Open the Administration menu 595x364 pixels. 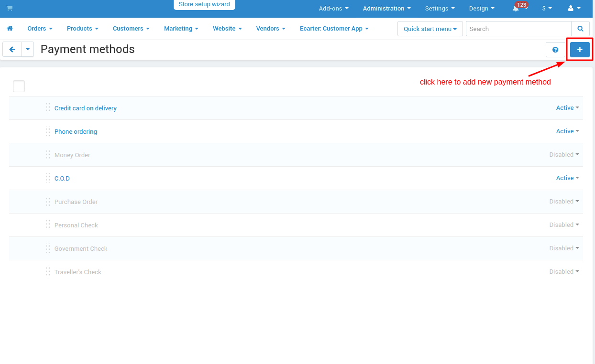coord(386,9)
